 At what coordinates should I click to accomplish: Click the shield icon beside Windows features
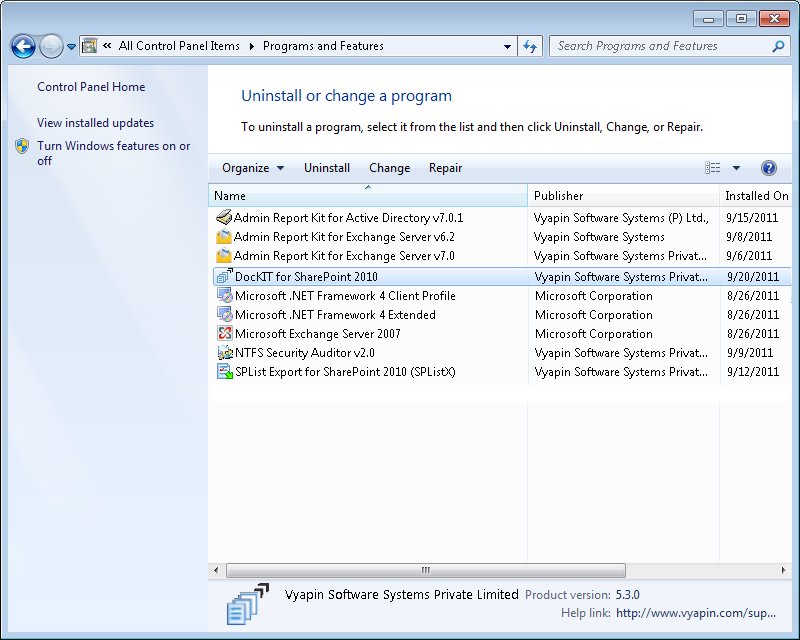22,146
